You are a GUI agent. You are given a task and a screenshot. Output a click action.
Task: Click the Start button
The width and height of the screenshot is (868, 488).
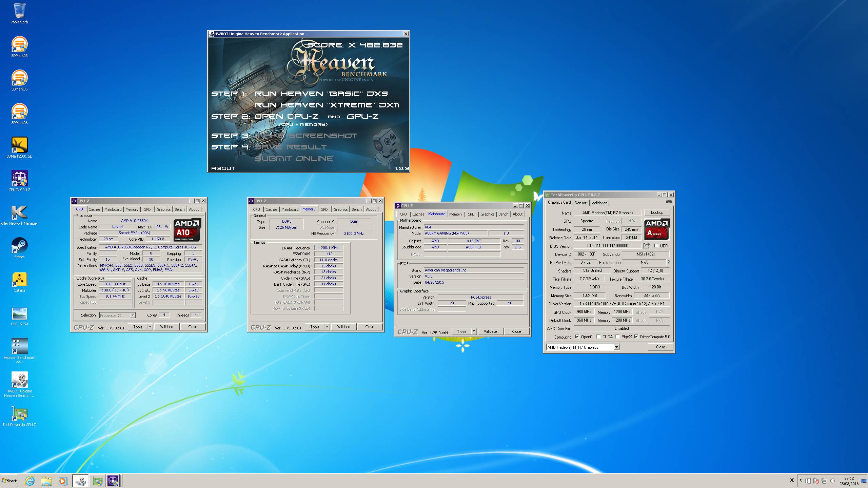[x=9, y=481]
